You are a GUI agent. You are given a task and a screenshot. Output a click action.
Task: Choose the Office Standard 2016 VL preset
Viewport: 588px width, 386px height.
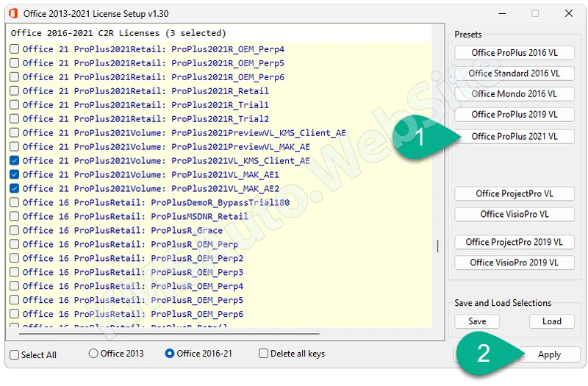[x=514, y=74]
